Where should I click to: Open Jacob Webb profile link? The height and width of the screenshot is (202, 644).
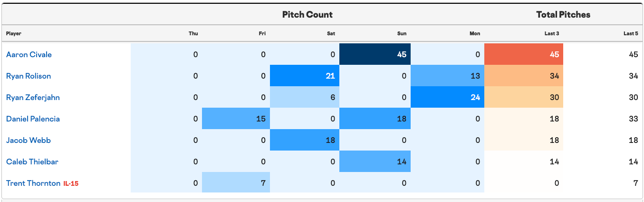tap(29, 141)
